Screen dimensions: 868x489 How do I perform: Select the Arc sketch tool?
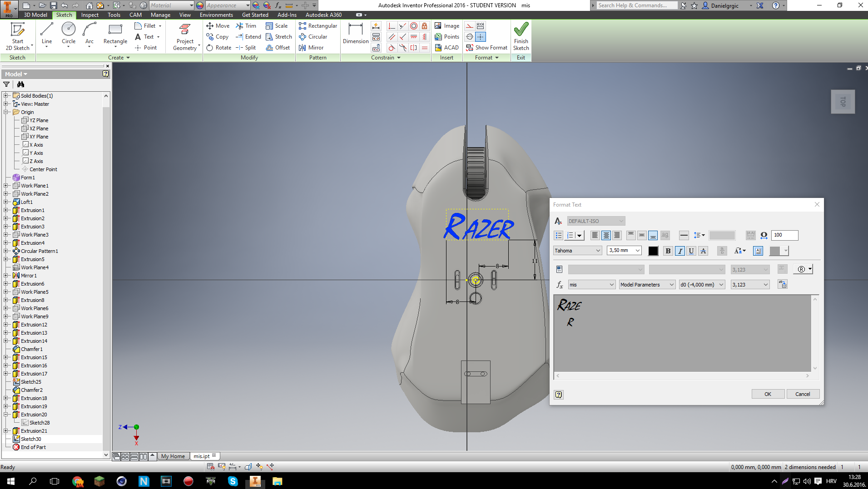point(89,35)
